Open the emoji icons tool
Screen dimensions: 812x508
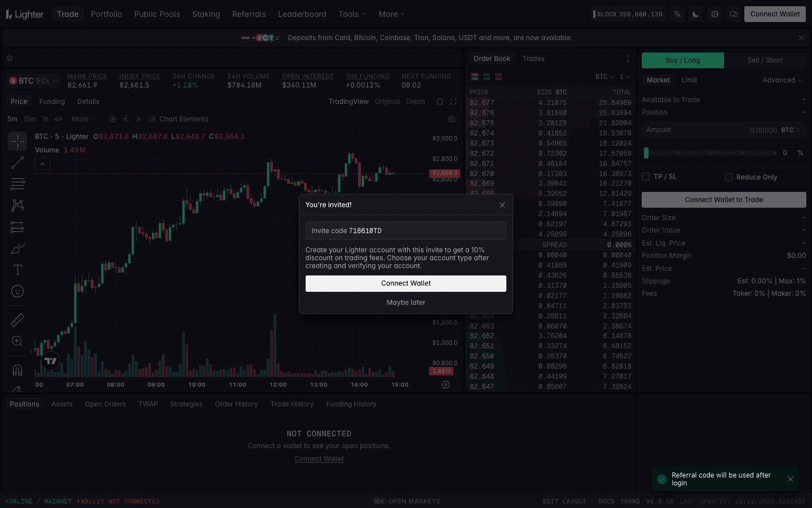tap(17, 291)
